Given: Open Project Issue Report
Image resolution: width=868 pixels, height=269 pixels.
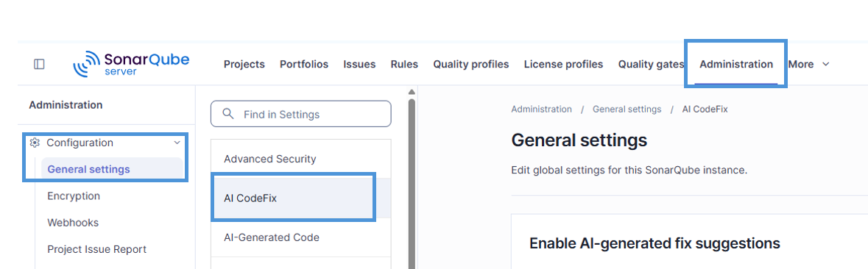Looking at the screenshot, I should (x=97, y=249).
